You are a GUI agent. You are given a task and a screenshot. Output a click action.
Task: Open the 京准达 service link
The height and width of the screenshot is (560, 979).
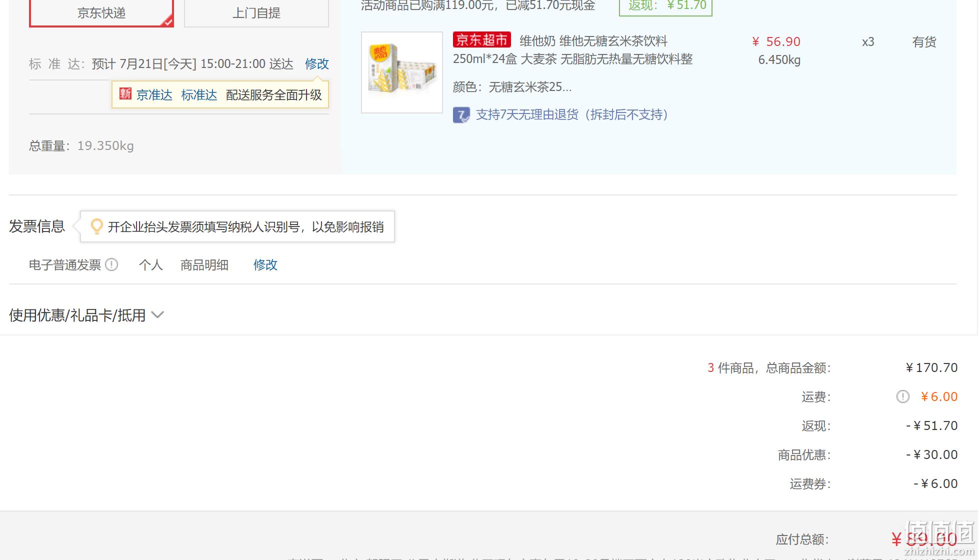click(154, 95)
